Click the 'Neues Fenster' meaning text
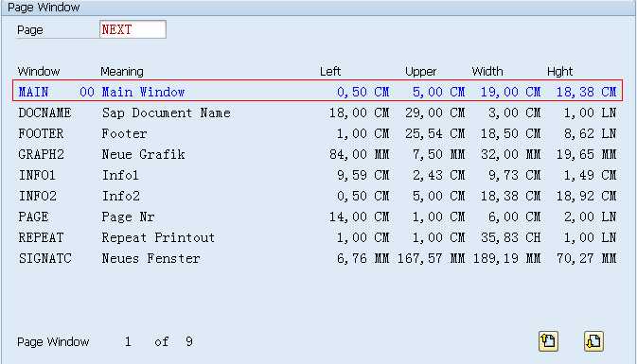The image size is (637, 364). pyautogui.click(x=150, y=258)
